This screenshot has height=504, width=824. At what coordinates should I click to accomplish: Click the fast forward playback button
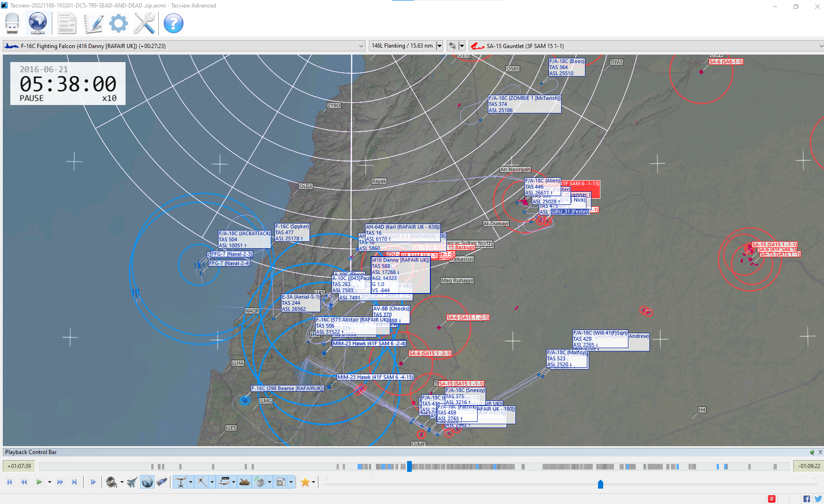pyautogui.click(x=60, y=482)
